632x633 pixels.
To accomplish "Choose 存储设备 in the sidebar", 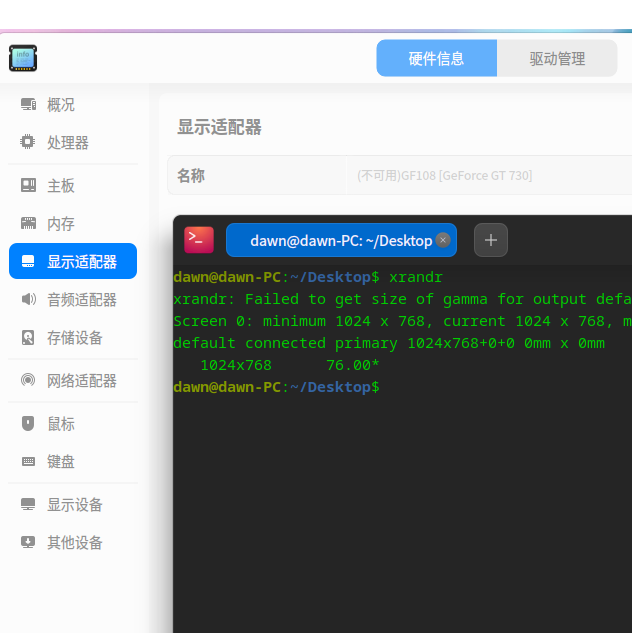I will (x=75, y=338).
